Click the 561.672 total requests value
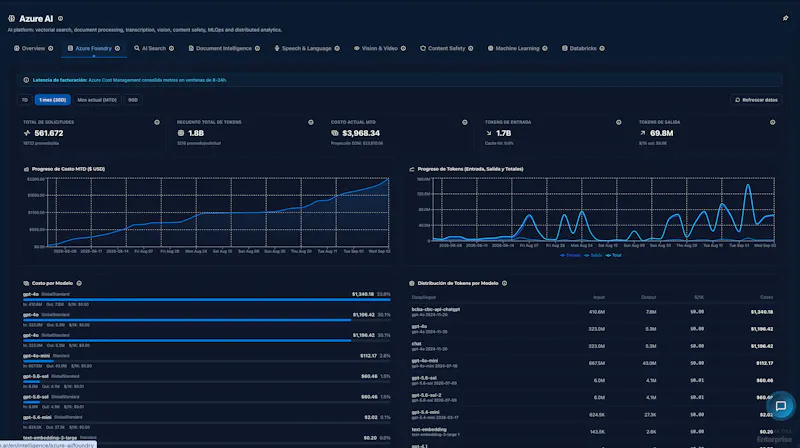Screen dimensions: 800x448 (48, 133)
